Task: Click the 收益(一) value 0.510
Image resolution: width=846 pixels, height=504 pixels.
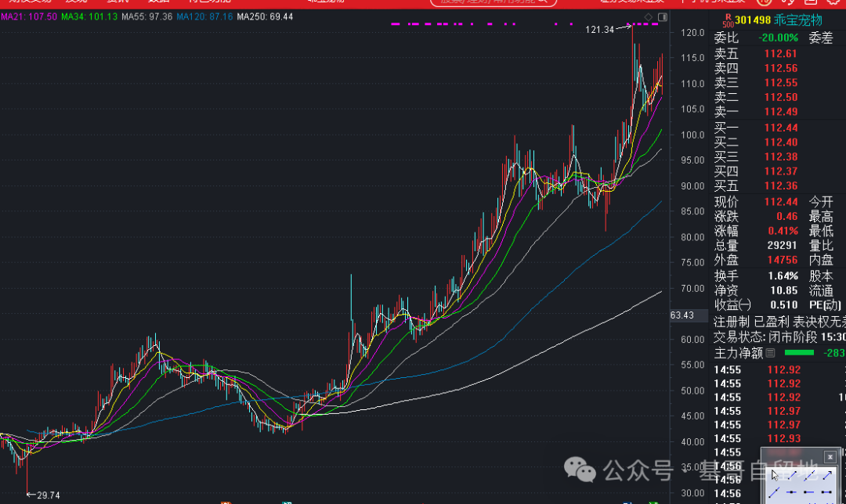Action: [784, 305]
